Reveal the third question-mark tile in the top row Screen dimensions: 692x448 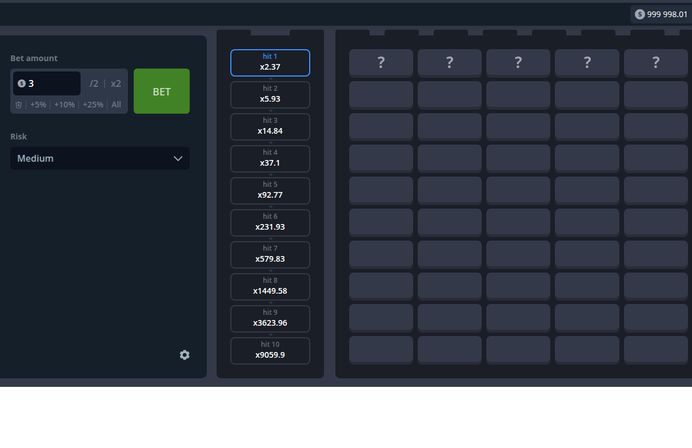[518, 63]
